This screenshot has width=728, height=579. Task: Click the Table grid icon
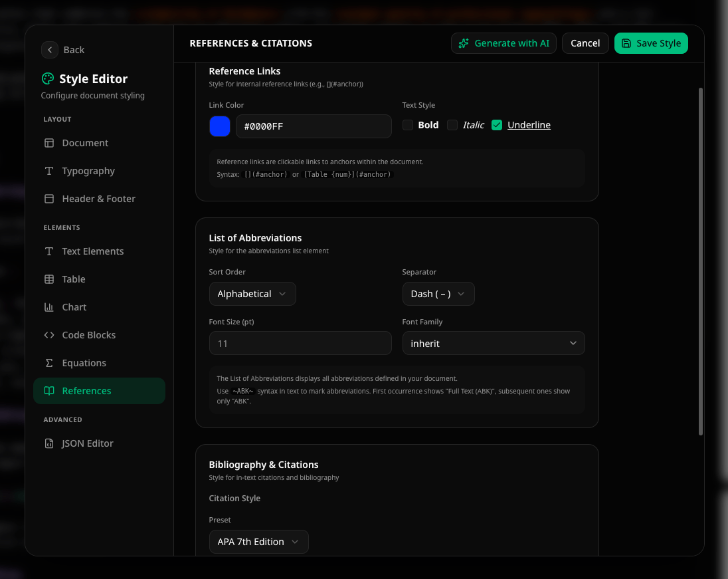49,279
